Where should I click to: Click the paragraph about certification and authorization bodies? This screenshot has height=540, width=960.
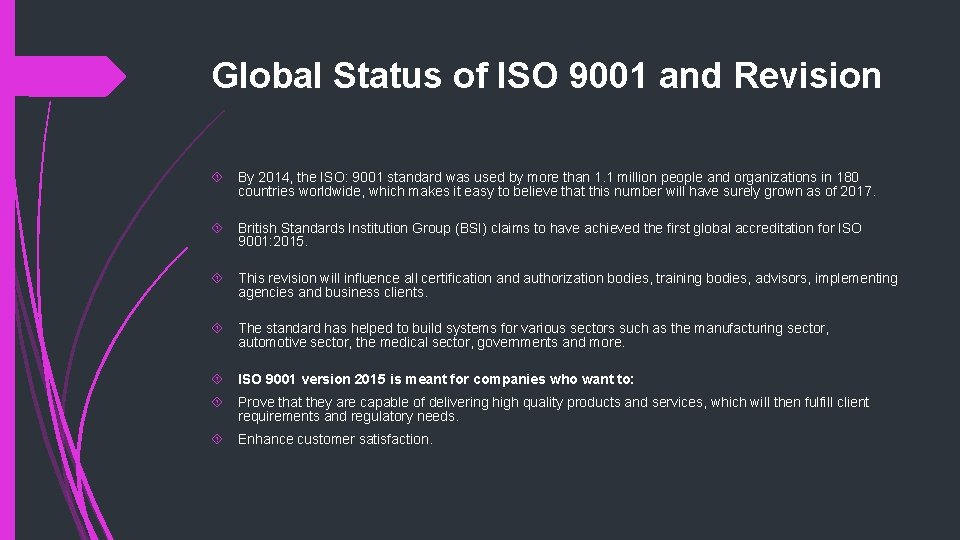568,285
